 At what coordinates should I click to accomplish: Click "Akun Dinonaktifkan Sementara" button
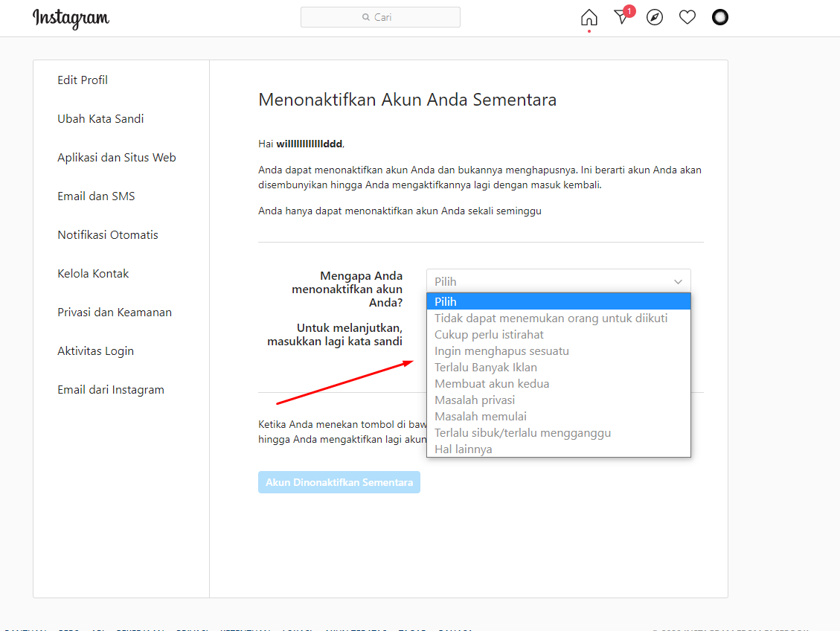[x=339, y=481]
